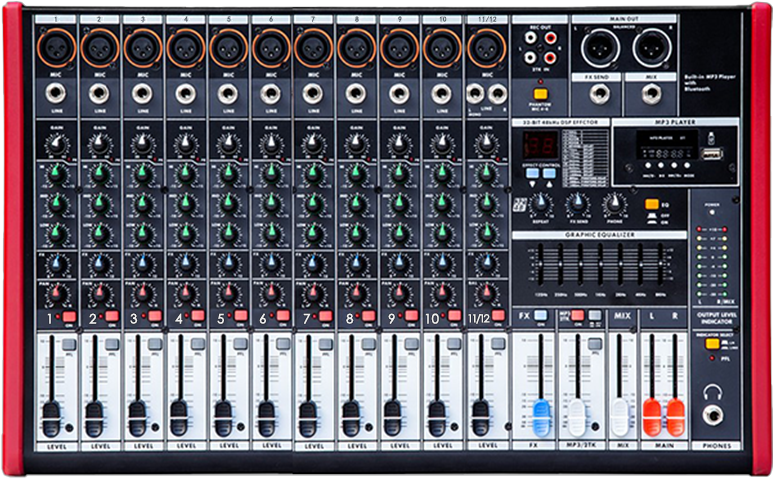Viewport: 773px width, 479px height.
Task: Click the LEVEL fader on channel 1
Action: (51, 418)
